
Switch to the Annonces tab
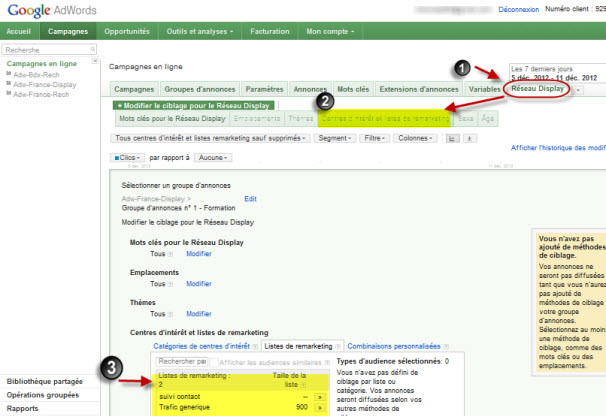point(310,89)
